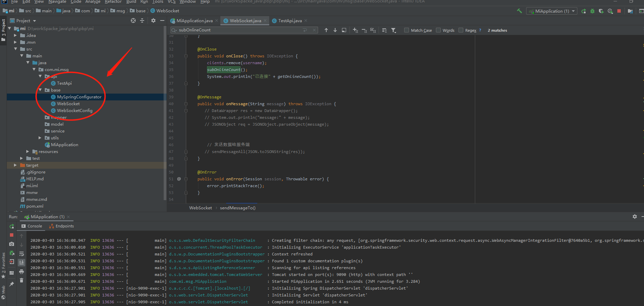Expand the utils package node

pos(40,138)
